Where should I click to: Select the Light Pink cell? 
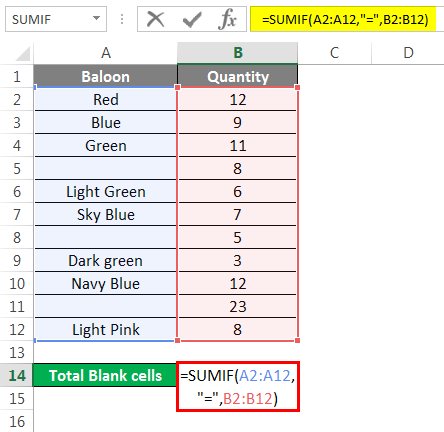click(105, 329)
